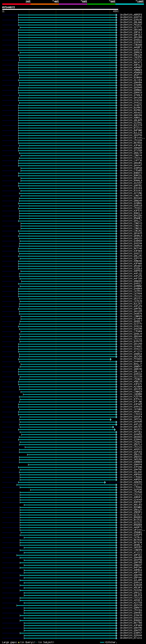Click alignment bar for UniRef100_O23771

tap(68, 27)
